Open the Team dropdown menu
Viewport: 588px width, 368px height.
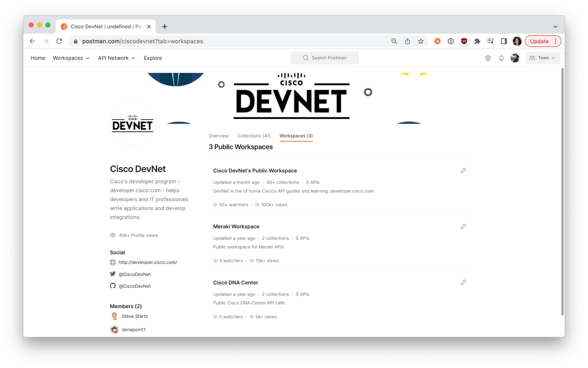pos(542,58)
